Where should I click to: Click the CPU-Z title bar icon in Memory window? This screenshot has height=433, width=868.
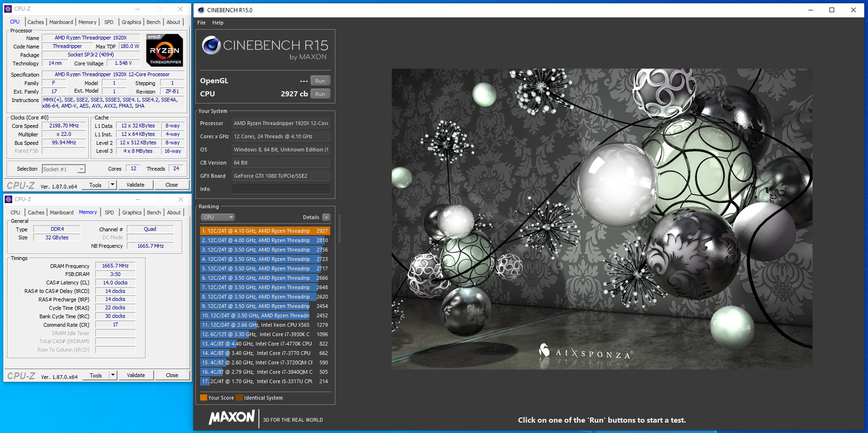pyautogui.click(x=8, y=199)
